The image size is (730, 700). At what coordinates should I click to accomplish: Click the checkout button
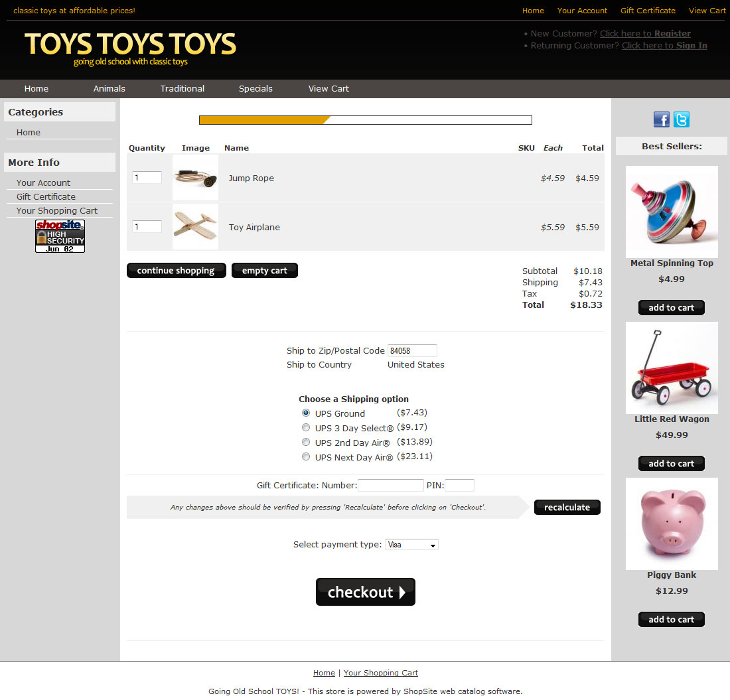366,592
